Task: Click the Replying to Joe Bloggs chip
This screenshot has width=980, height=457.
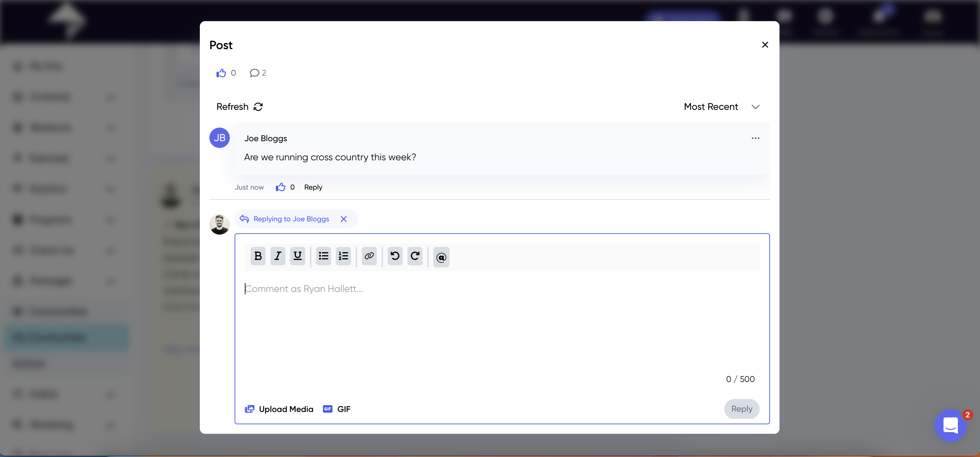Action: [x=296, y=219]
